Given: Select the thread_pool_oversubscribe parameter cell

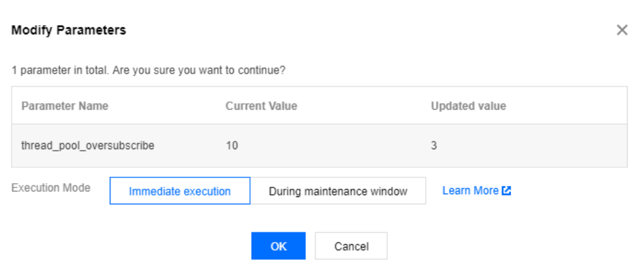Looking at the screenshot, I should tap(88, 146).
